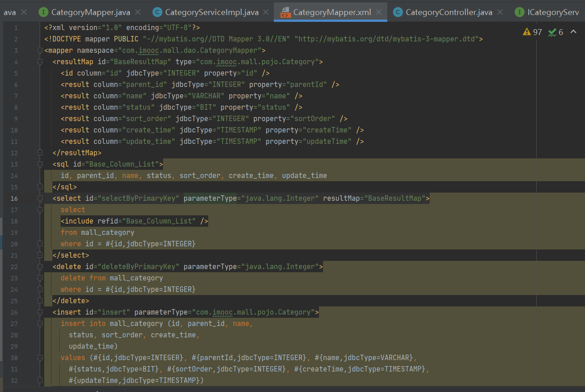Screen dimensions: 585x392
Task: Click fold end marker at line 12
Action: tap(40, 153)
